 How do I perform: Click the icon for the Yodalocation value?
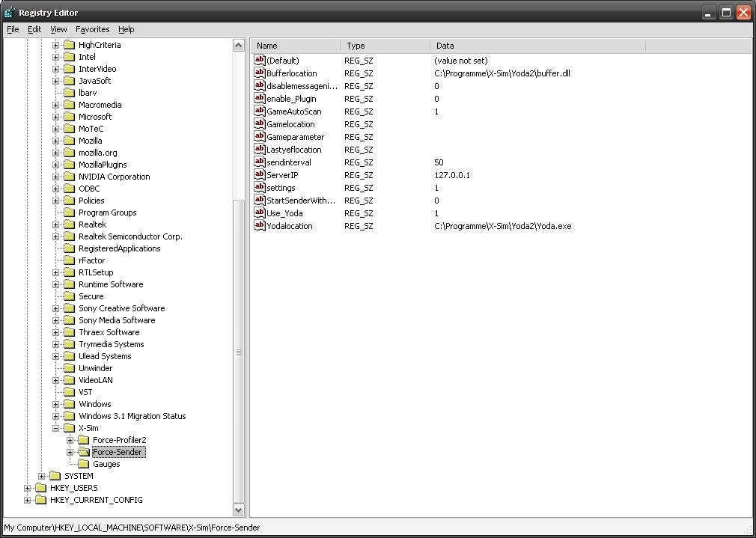(x=260, y=226)
